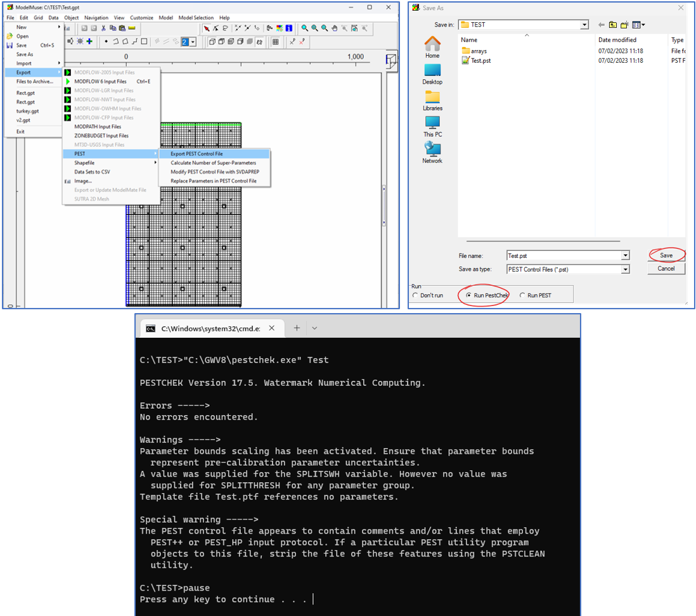The width and height of the screenshot is (696, 616).
Task: Expand the Import submenu in File menu
Action: [34, 63]
